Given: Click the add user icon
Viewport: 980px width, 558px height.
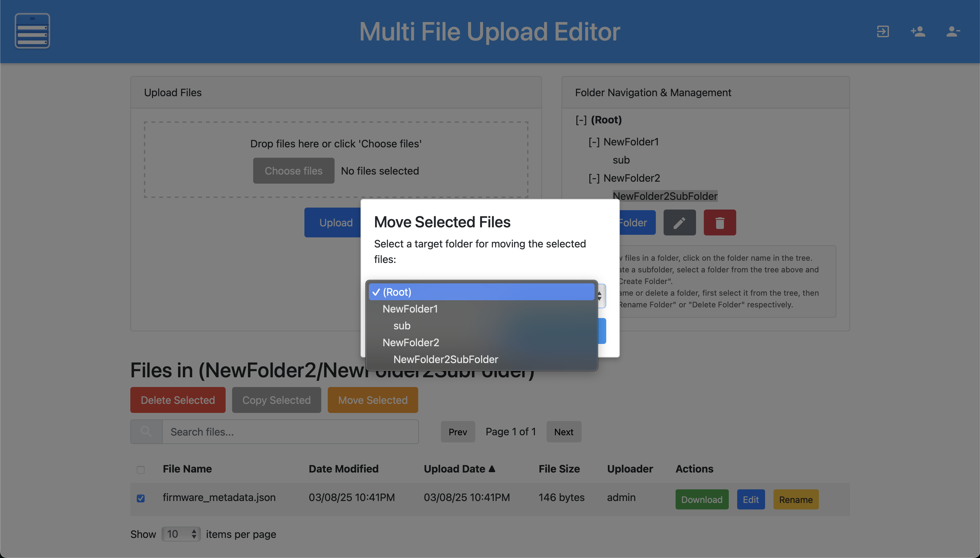Looking at the screenshot, I should tap(918, 31).
